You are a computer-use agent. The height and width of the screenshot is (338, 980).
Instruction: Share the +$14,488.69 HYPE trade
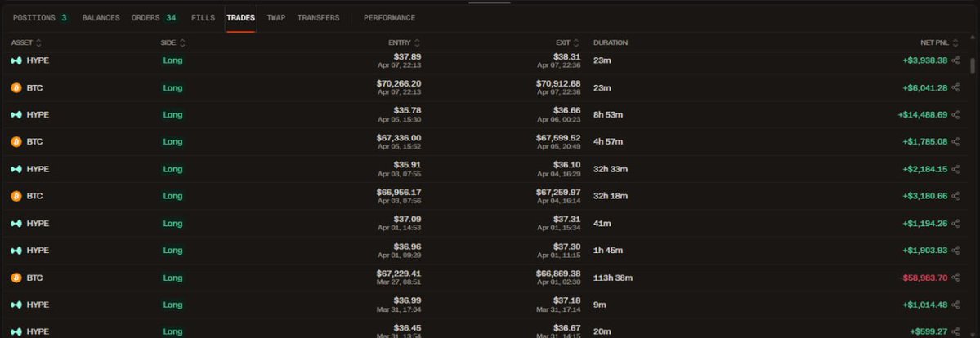955,115
